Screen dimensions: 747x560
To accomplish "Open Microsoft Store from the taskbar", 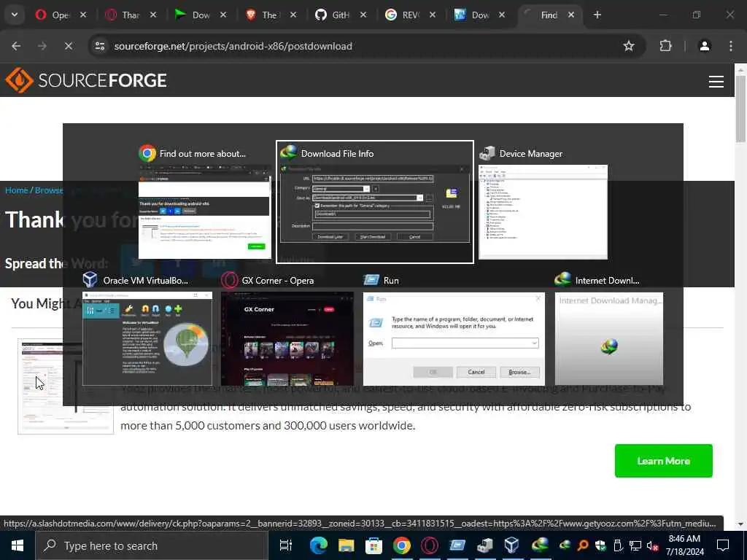I will point(374,545).
